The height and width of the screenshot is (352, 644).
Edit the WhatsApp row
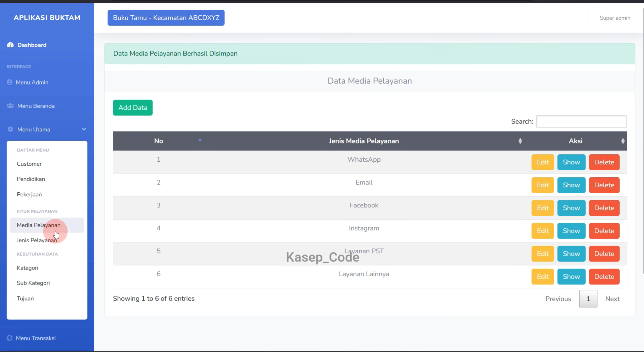pyautogui.click(x=543, y=162)
